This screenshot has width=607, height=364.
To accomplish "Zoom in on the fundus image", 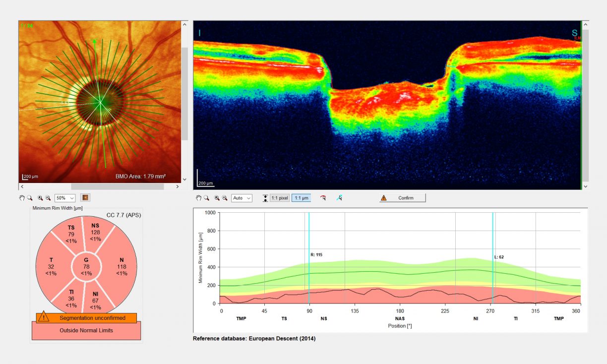I will tap(40, 198).
